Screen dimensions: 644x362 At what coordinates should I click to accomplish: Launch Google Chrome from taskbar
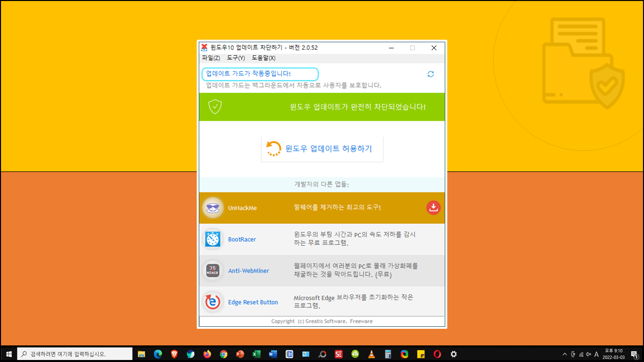(x=223, y=354)
